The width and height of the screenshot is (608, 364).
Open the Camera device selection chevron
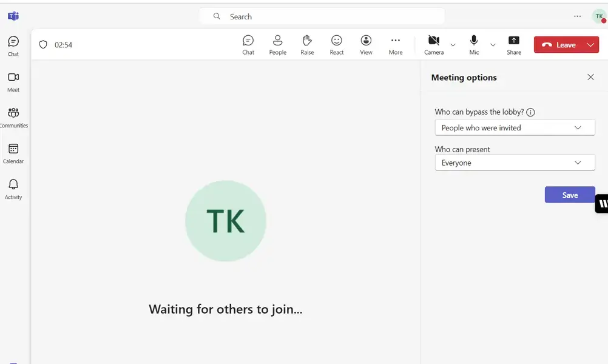[453, 44]
